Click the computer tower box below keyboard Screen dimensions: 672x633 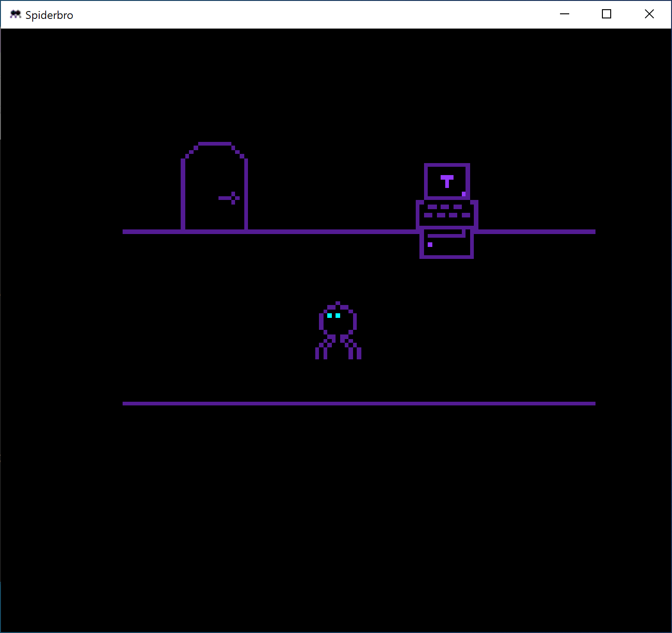point(447,244)
